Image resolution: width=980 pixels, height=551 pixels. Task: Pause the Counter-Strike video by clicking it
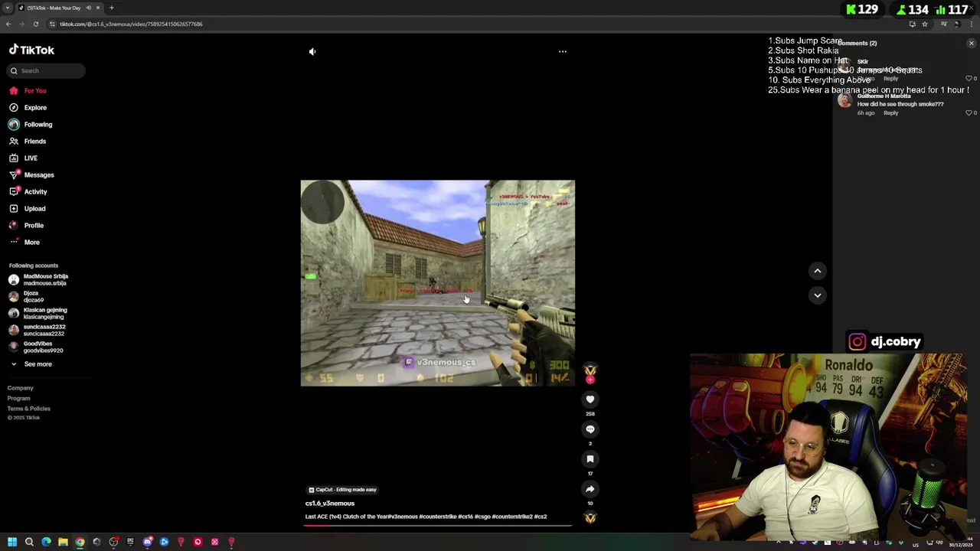[438, 283]
